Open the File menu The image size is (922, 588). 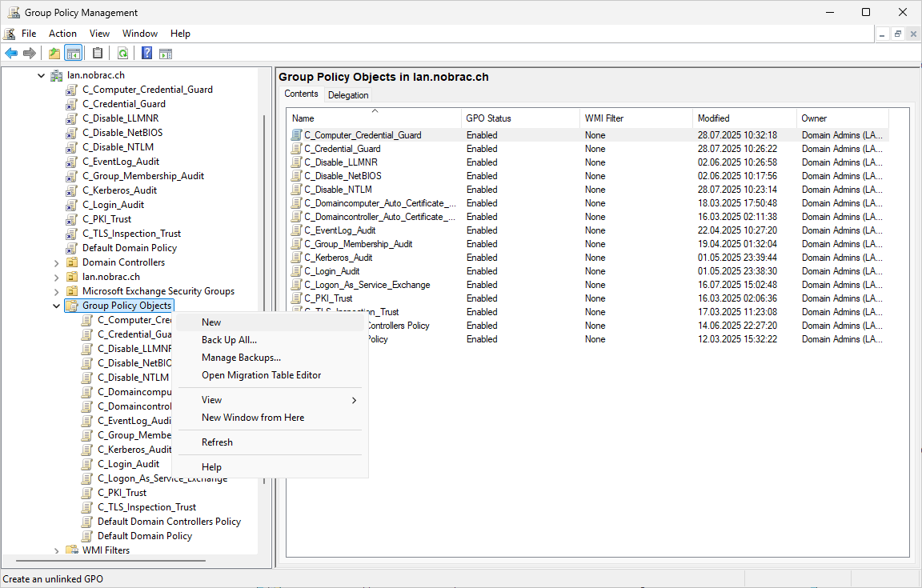coord(29,34)
